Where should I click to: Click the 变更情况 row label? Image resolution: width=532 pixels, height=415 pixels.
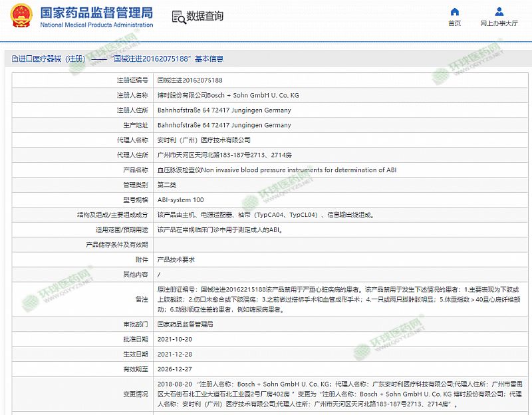pos(135,394)
